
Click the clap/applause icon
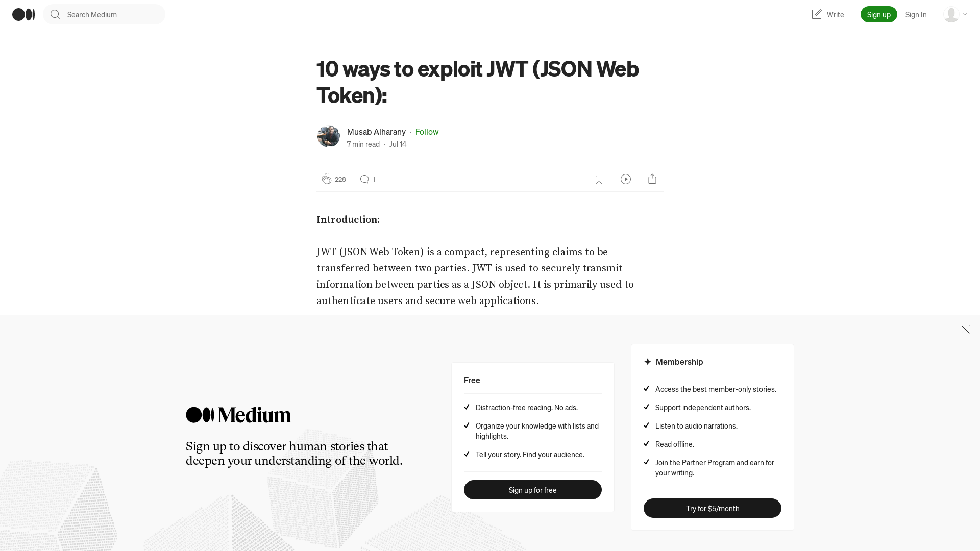coord(327,179)
